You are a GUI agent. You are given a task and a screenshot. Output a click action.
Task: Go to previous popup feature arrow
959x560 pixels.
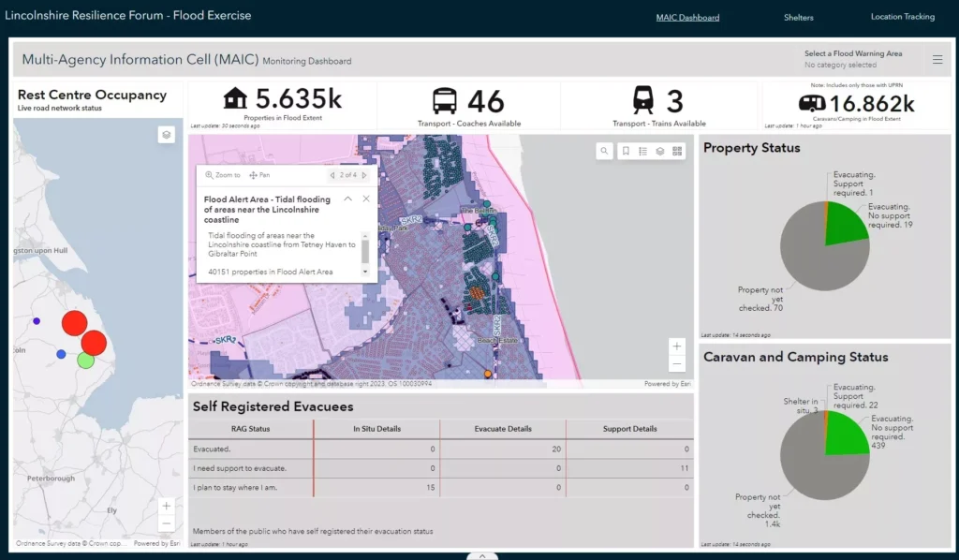332,175
